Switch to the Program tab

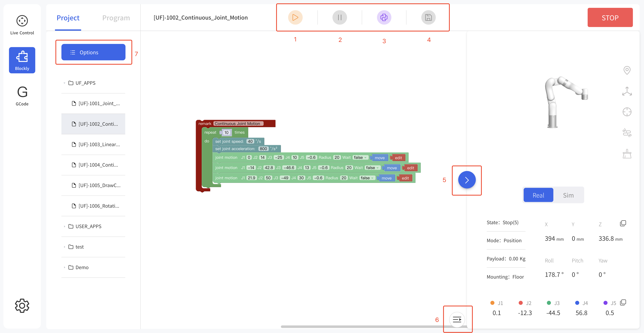[116, 18]
